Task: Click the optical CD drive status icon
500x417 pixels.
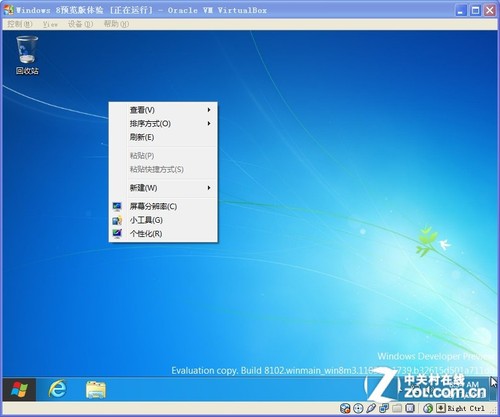Action: (x=358, y=408)
